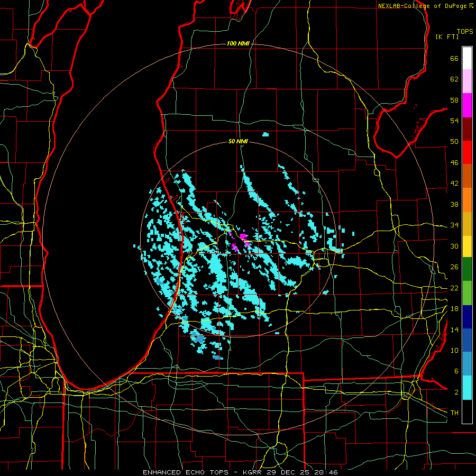This screenshot has height=476, width=476.
Task: Click the gold legend swatch
Action: 467,224
